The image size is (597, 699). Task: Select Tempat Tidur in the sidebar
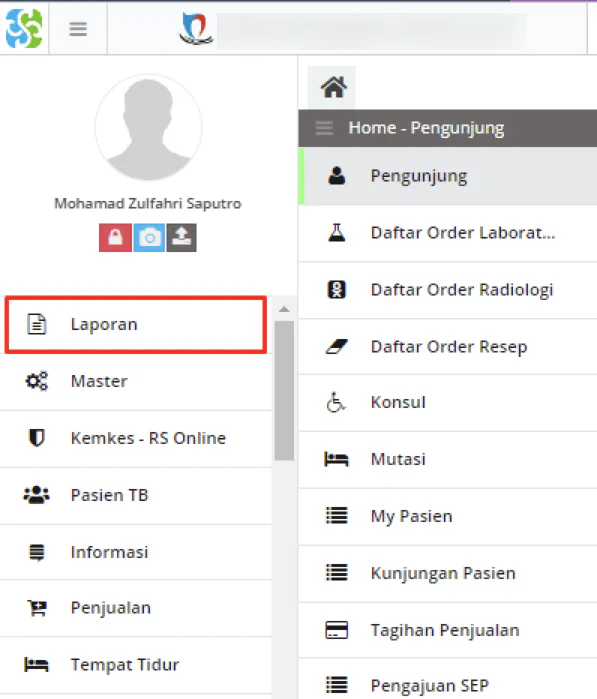(x=136, y=665)
